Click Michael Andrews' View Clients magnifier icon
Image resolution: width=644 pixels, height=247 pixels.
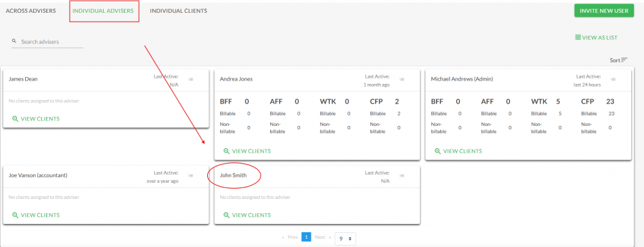(437, 151)
